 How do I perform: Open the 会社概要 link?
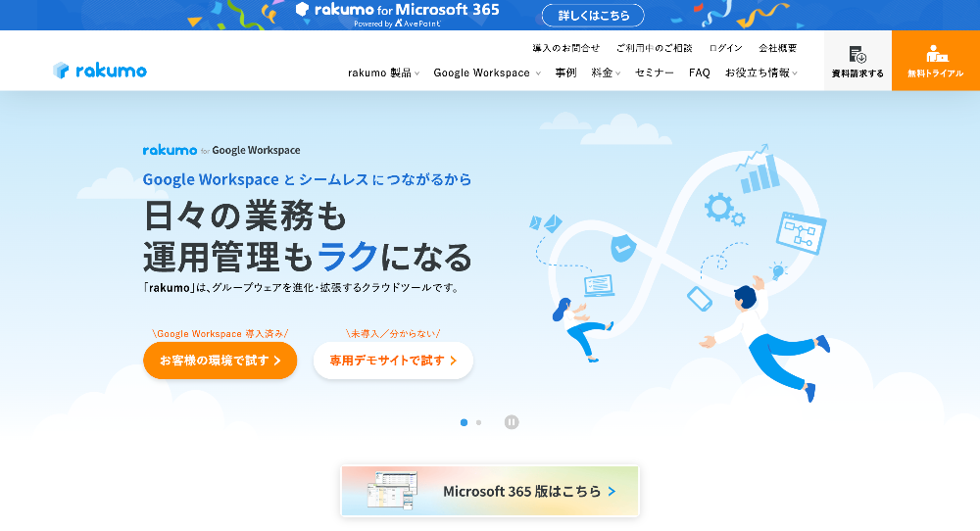[777, 47]
